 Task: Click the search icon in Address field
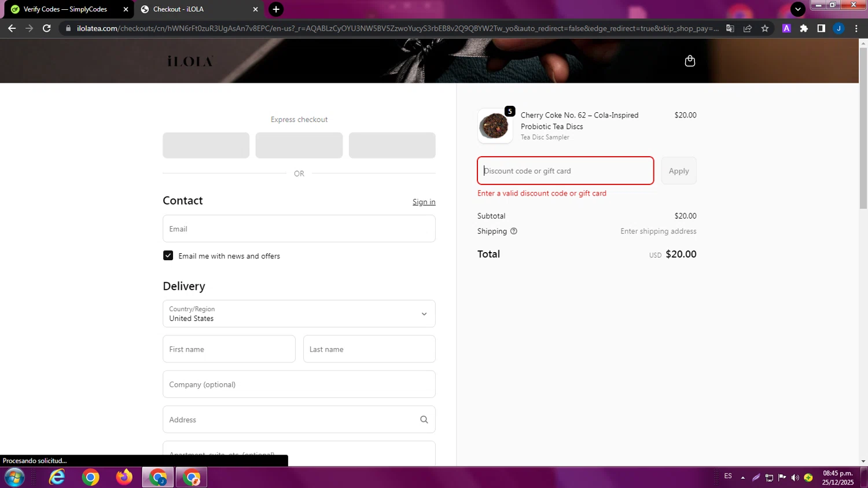pyautogui.click(x=424, y=420)
